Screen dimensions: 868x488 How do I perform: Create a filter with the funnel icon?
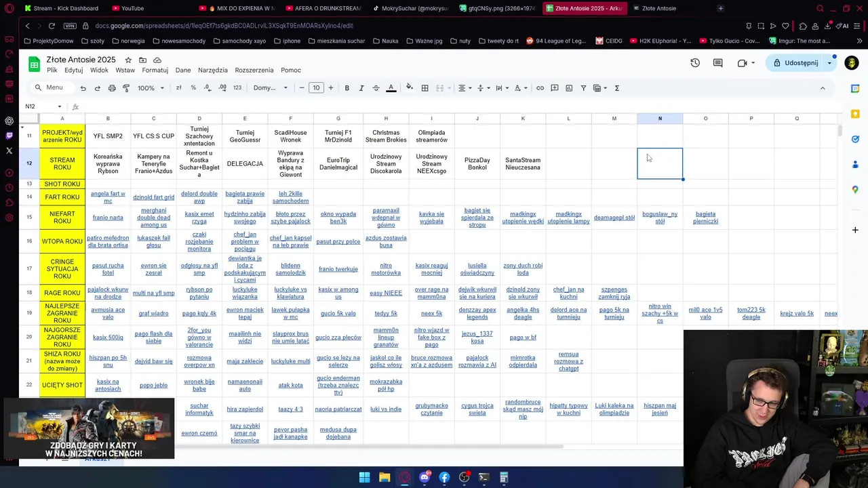[583, 88]
